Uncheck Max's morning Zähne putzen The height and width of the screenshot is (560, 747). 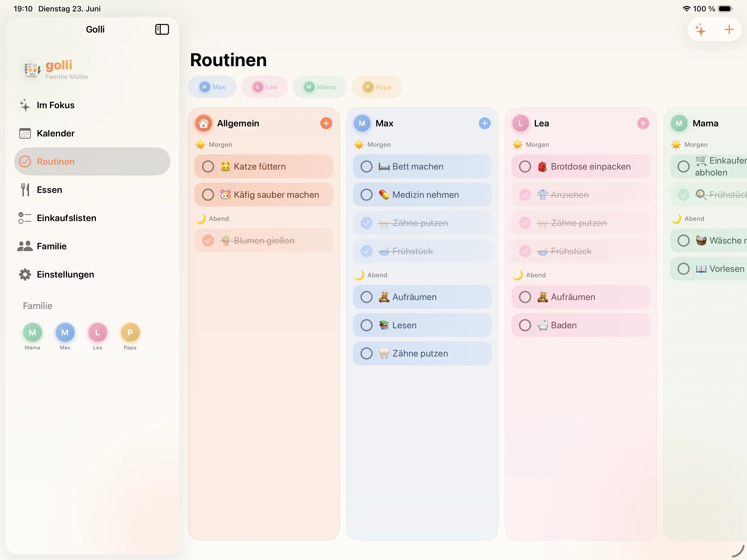point(366,223)
